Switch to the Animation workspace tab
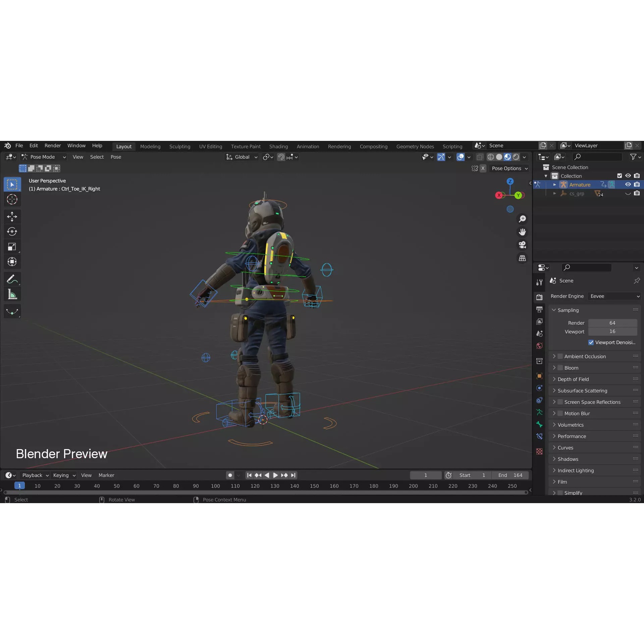The width and height of the screenshot is (644, 644). (308, 147)
